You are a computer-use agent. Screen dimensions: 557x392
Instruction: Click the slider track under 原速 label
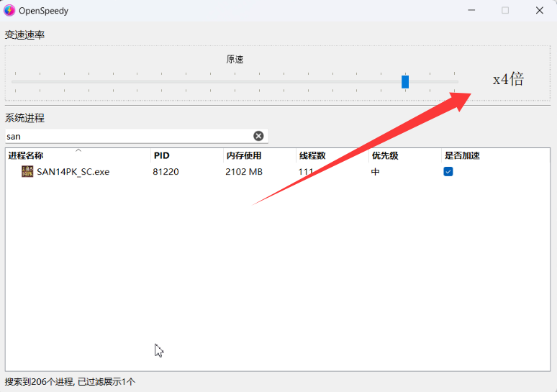point(235,81)
